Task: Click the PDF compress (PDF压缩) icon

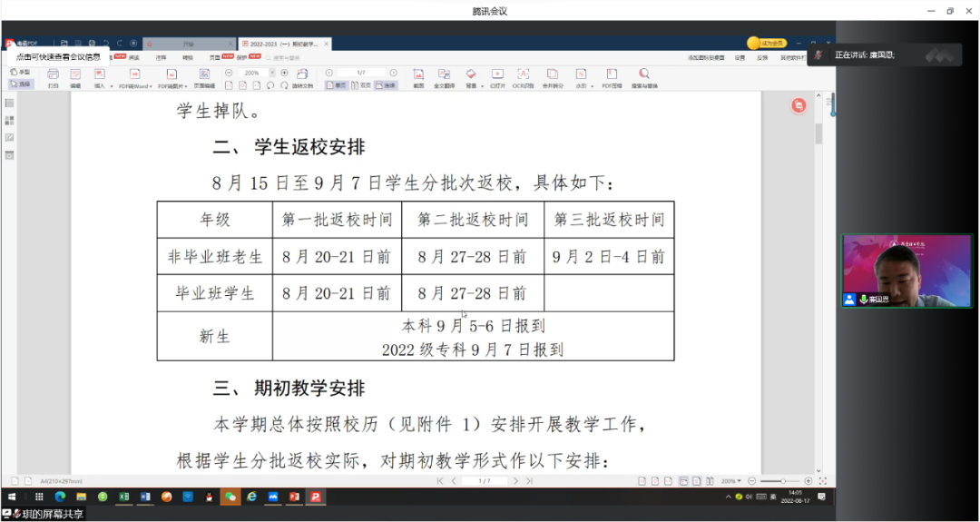Action: point(612,76)
